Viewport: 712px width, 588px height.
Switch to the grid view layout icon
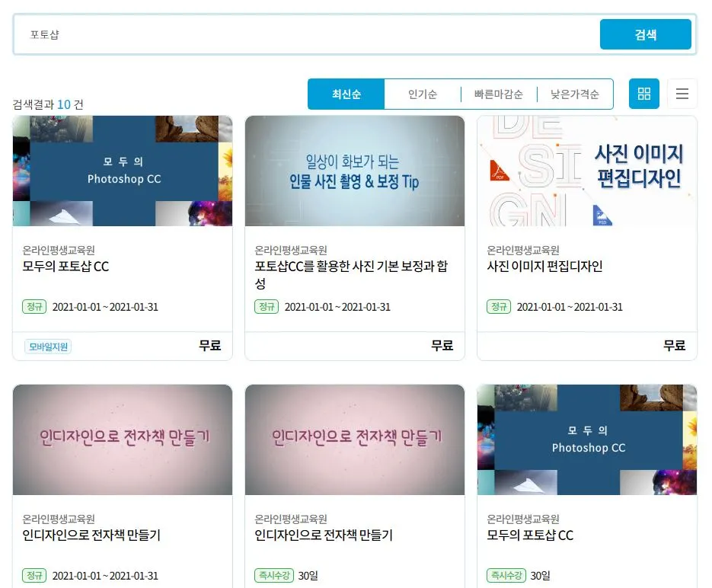pos(643,93)
